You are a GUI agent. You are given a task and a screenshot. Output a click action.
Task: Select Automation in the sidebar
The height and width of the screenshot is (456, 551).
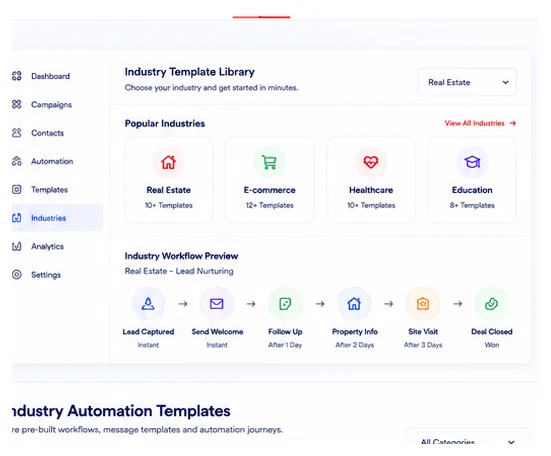click(52, 161)
